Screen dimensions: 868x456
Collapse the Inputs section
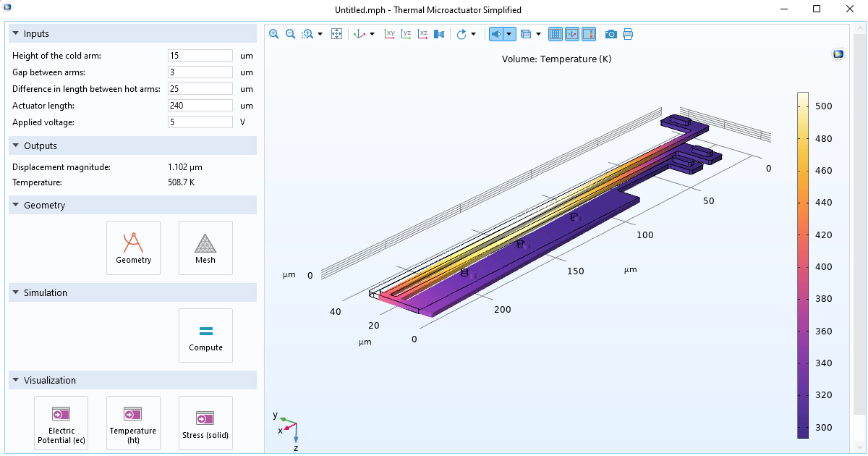(17, 34)
